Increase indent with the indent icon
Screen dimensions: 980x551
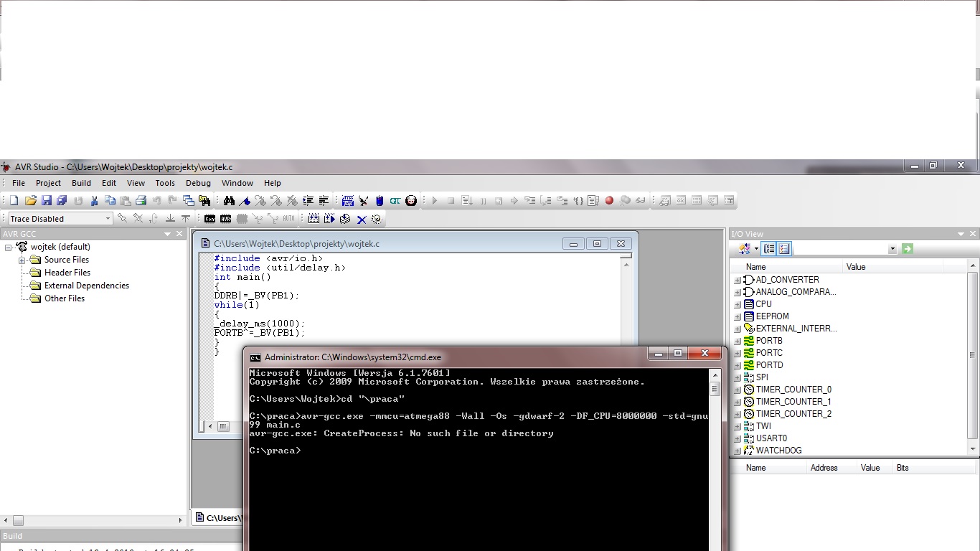tap(308, 201)
